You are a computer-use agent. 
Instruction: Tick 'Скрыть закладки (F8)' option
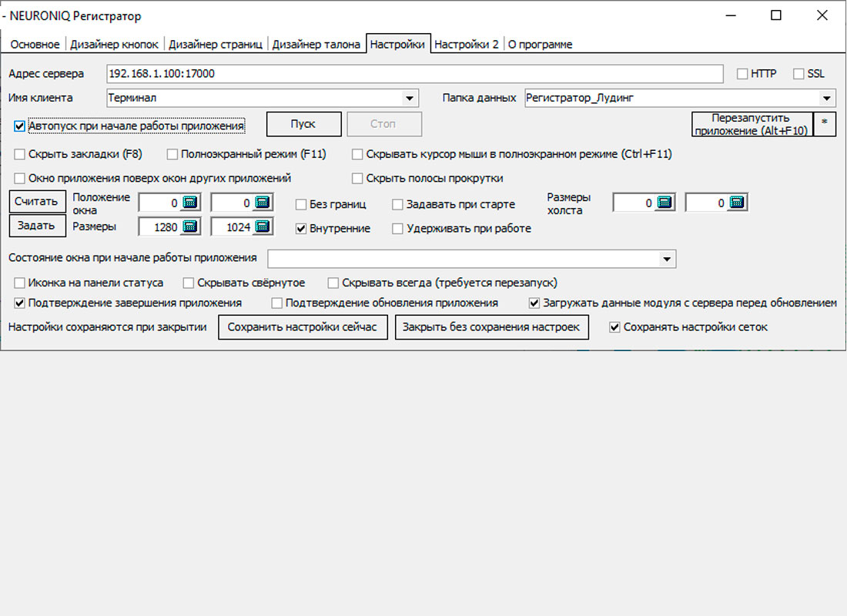19,155
